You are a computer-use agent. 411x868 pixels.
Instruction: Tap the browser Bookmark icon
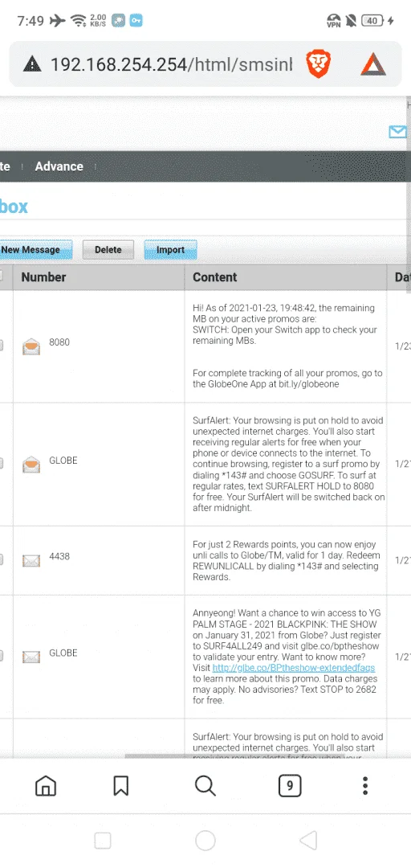tap(120, 785)
